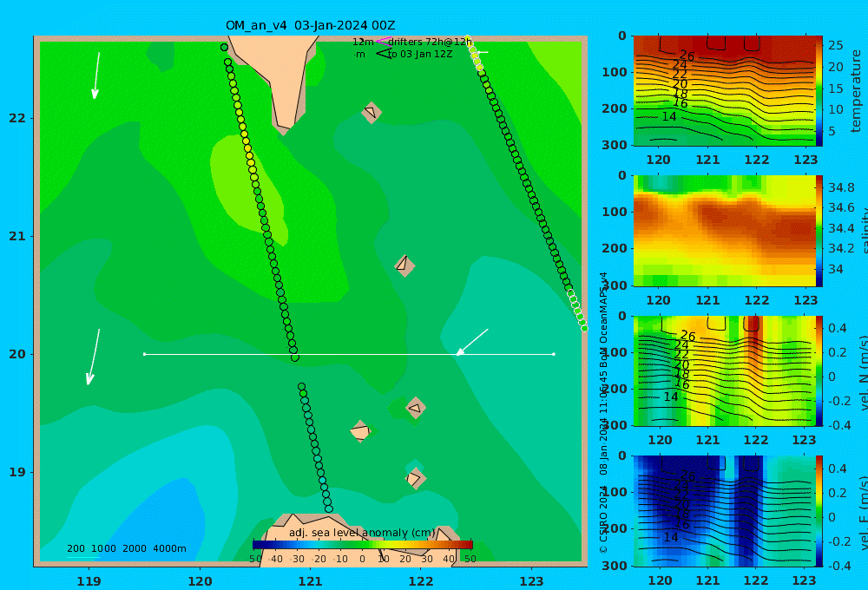Click the 26 contour label in temperature panel
Viewport: 868px width, 590px height.
pos(687,56)
